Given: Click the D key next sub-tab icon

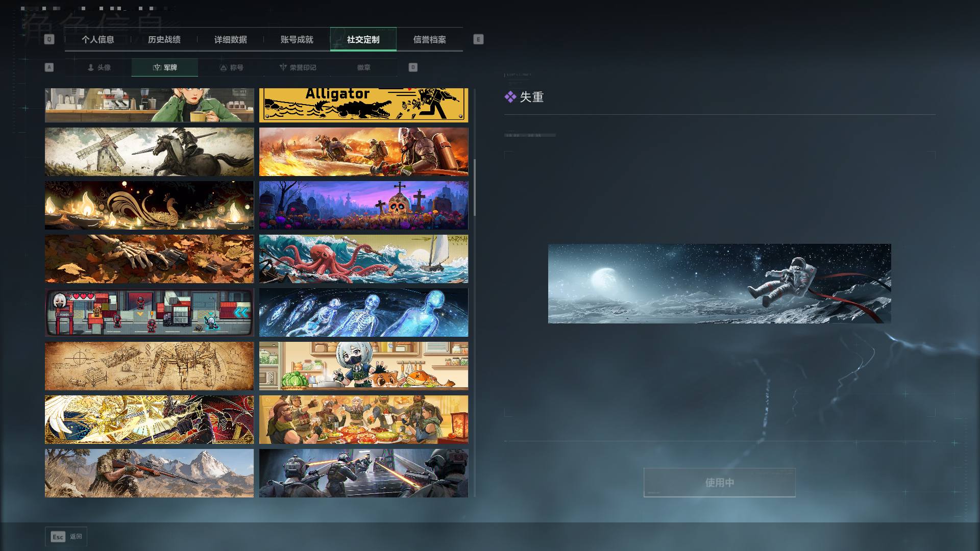Looking at the screenshot, I should 413,67.
